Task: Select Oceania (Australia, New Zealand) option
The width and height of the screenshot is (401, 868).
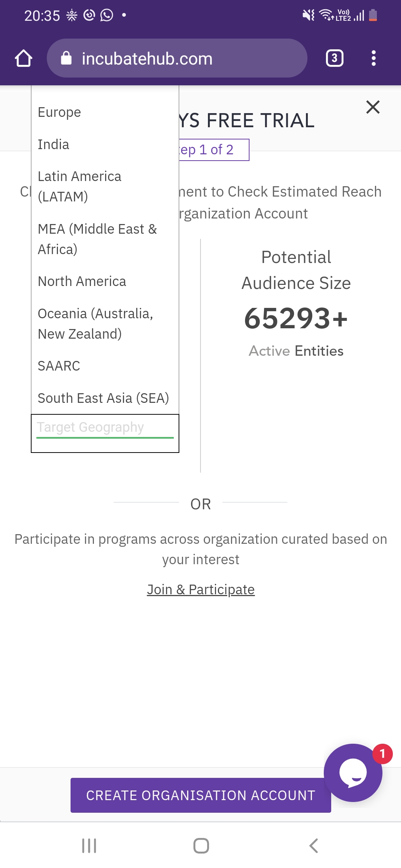Action: coord(95,323)
